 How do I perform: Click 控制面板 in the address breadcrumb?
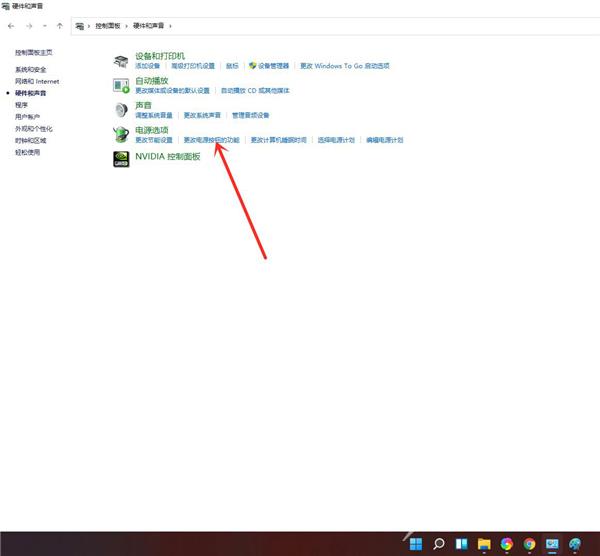tap(108, 26)
